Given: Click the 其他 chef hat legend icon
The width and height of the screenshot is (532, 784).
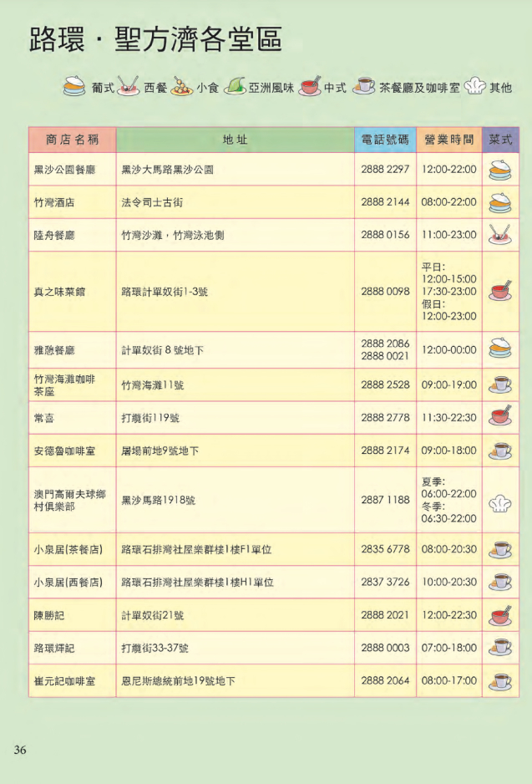Looking at the screenshot, I should (x=474, y=86).
